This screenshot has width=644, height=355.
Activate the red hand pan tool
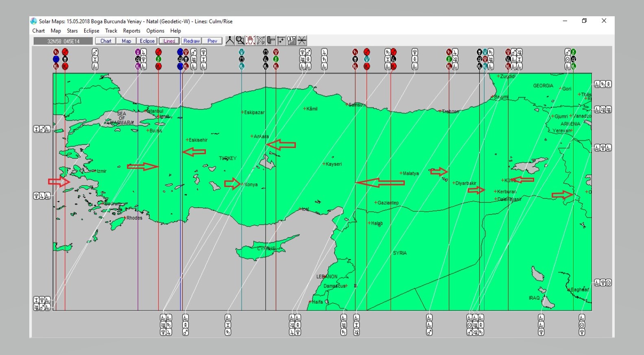[x=250, y=40]
